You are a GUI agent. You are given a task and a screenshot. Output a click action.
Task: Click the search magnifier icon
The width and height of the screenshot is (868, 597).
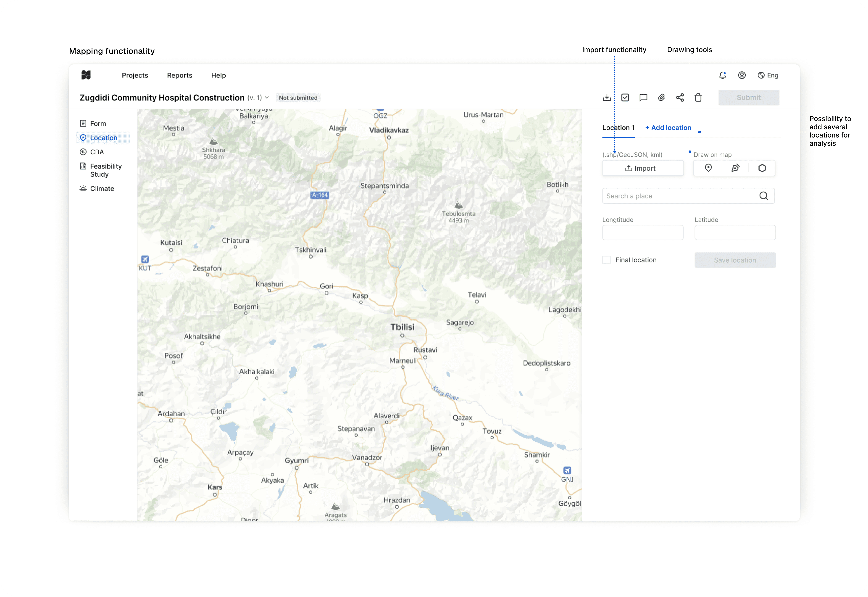tap(763, 196)
